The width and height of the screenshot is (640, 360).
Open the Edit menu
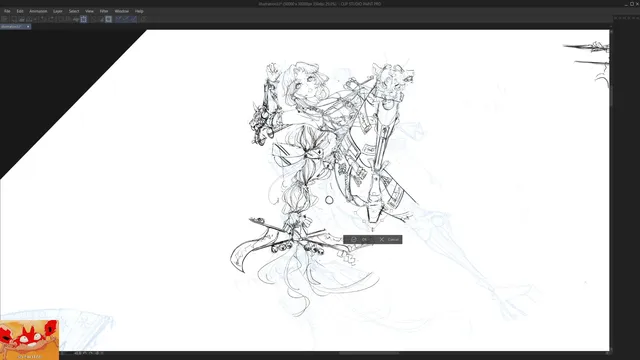(20, 11)
